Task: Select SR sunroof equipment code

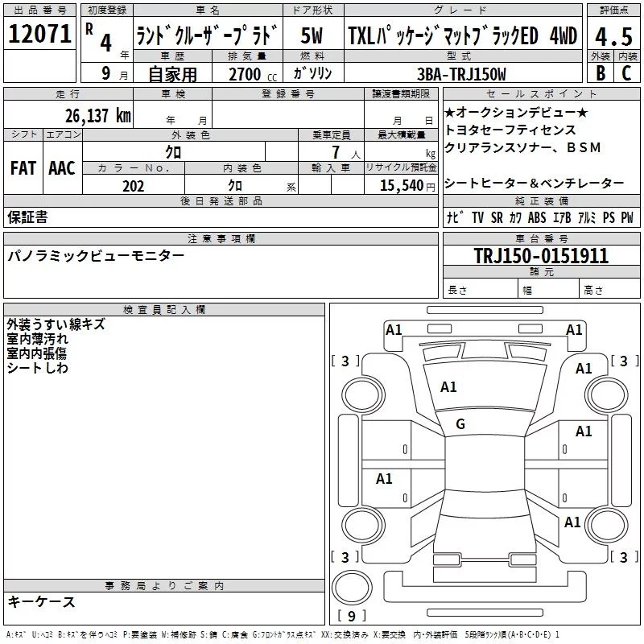Action: point(497,217)
